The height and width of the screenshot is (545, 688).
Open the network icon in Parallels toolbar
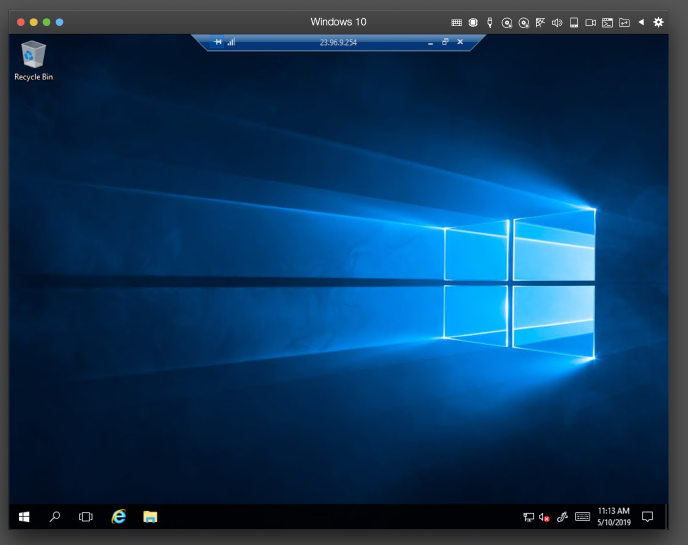(x=540, y=22)
